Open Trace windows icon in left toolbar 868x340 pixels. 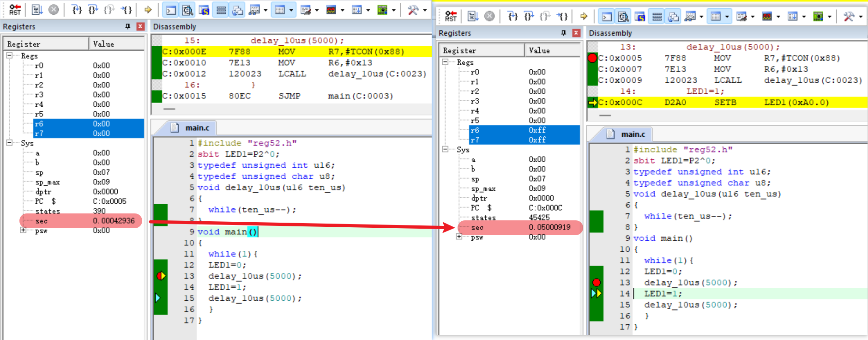point(357,10)
